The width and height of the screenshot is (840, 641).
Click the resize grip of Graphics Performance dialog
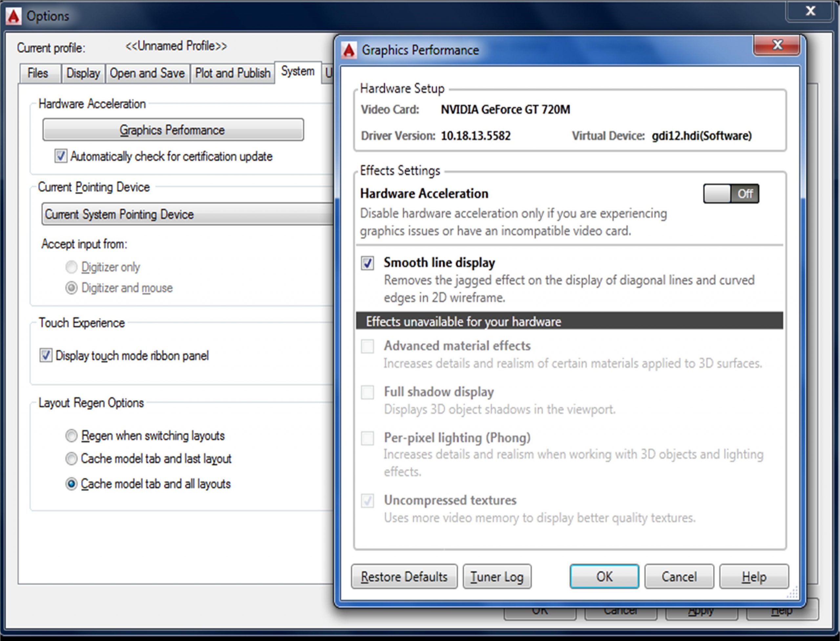point(793,593)
